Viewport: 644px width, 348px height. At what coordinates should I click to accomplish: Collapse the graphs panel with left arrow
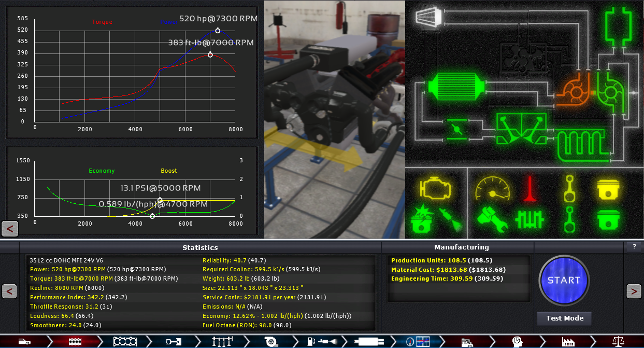10,228
